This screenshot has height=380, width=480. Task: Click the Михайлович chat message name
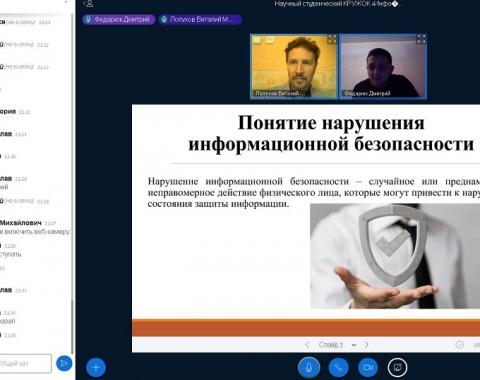pyautogui.click(x=21, y=223)
